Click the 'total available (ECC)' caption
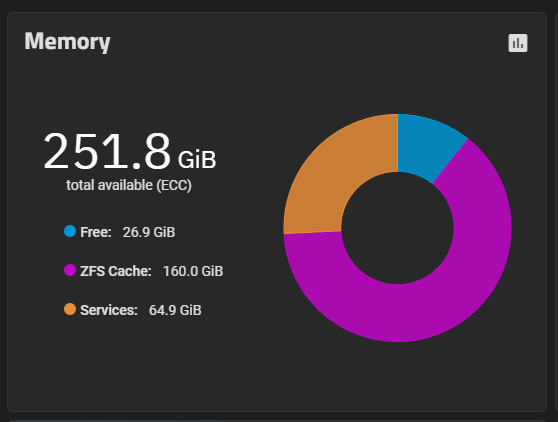Image resolution: width=558 pixels, height=422 pixels. click(129, 185)
